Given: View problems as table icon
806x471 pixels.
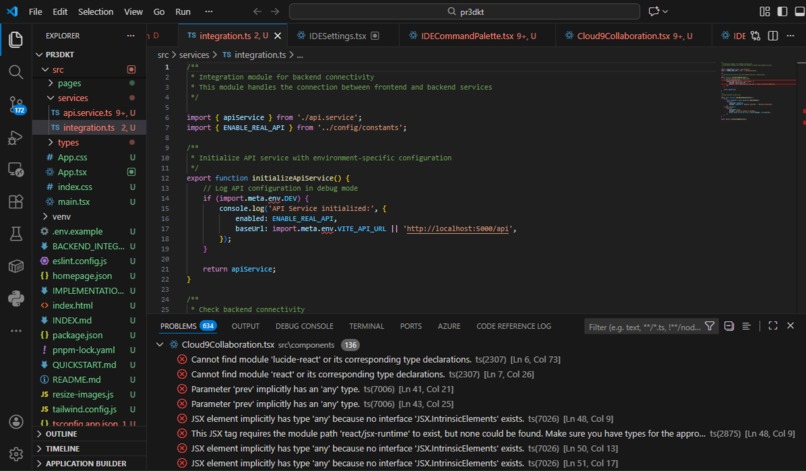Looking at the screenshot, I should coord(746,326).
